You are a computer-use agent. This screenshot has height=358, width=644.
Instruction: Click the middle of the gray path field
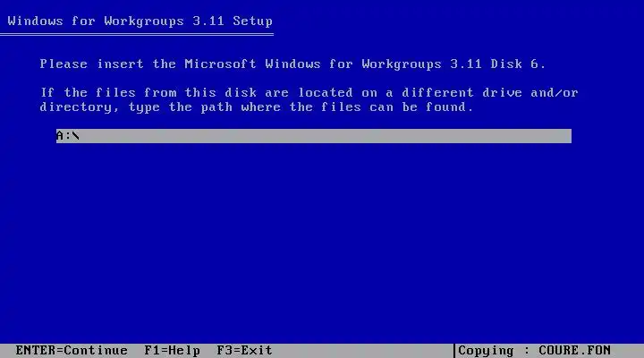click(x=313, y=136)
